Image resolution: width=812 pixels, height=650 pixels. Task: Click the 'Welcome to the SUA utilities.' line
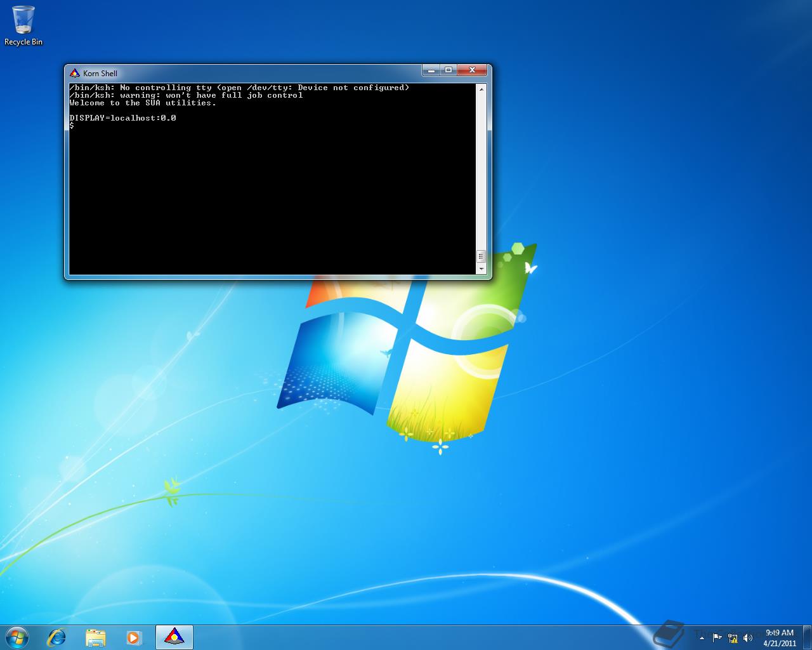pyautogui.click(x=143, y=103)
